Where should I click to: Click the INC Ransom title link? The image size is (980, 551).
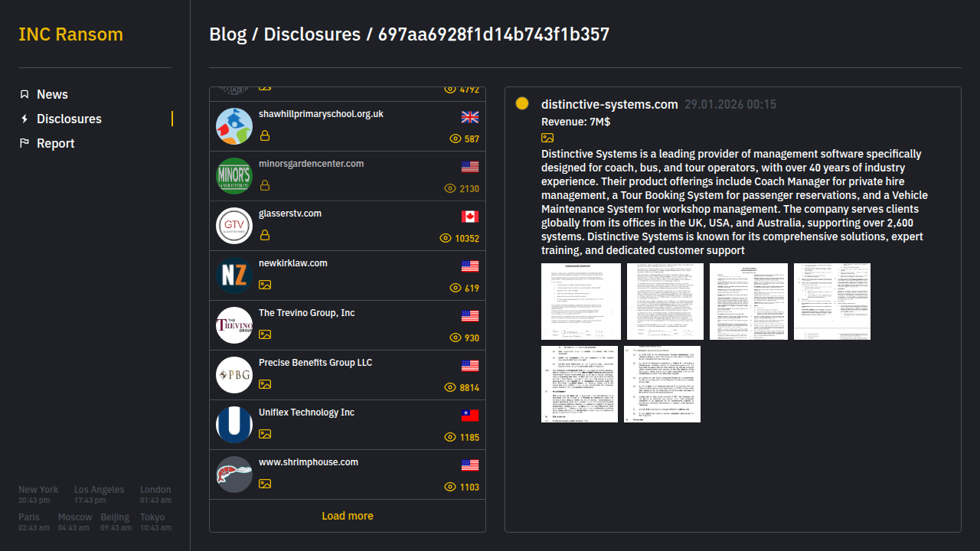pyautogui.click(x=70, y=34)
